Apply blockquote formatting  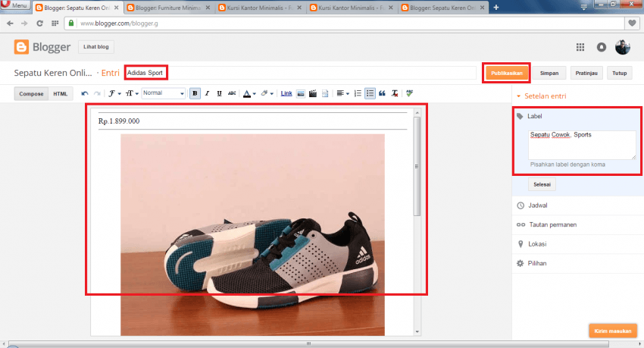pos(383,93)
